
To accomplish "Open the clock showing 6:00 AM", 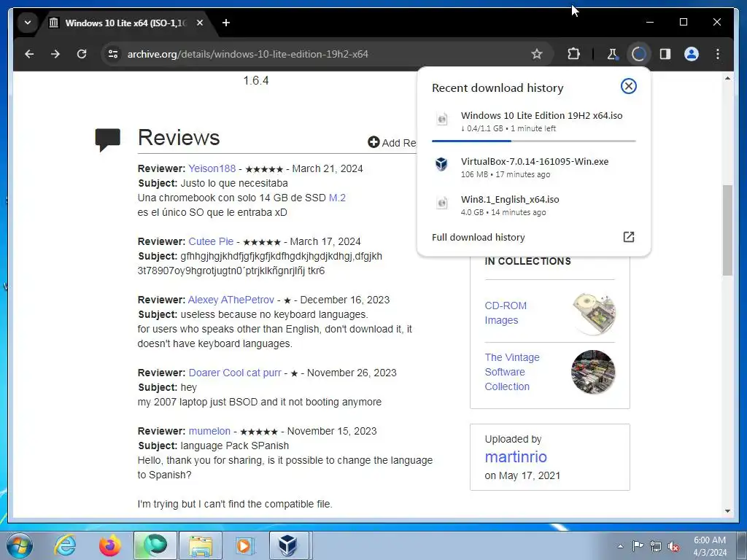I will (x=710, y=545).
